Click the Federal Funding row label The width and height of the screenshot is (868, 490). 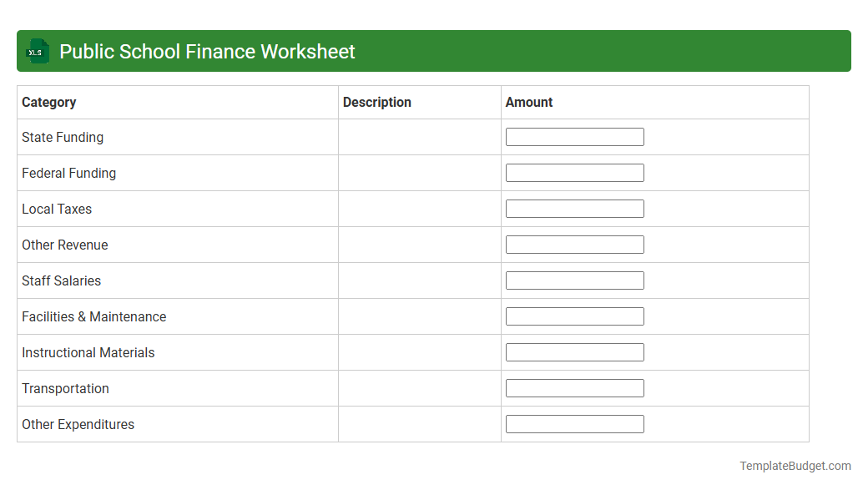(68, 173)
